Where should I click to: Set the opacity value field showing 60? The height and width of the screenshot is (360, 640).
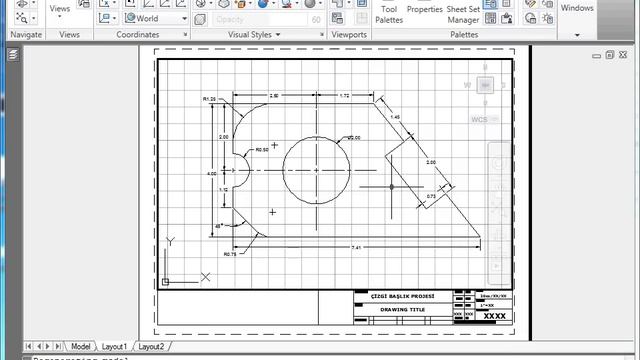316,19
